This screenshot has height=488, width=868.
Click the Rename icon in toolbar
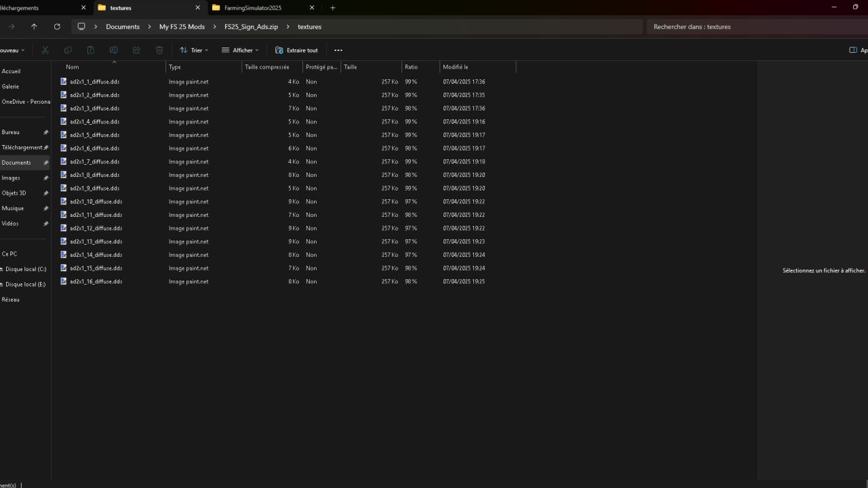pyautogui.click(x=114, y=50)
